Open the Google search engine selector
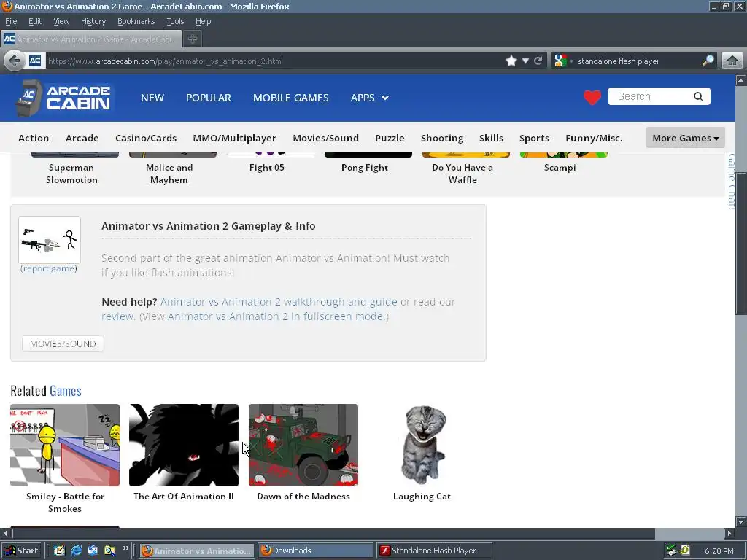 point(564,61)
